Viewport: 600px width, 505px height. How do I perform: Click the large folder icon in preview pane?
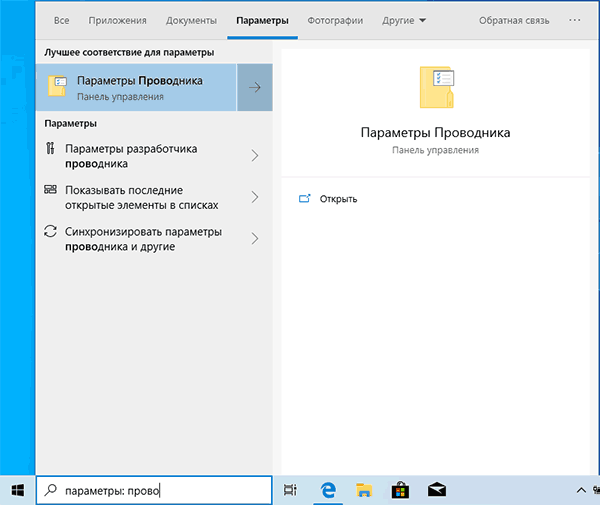(437, 87)
